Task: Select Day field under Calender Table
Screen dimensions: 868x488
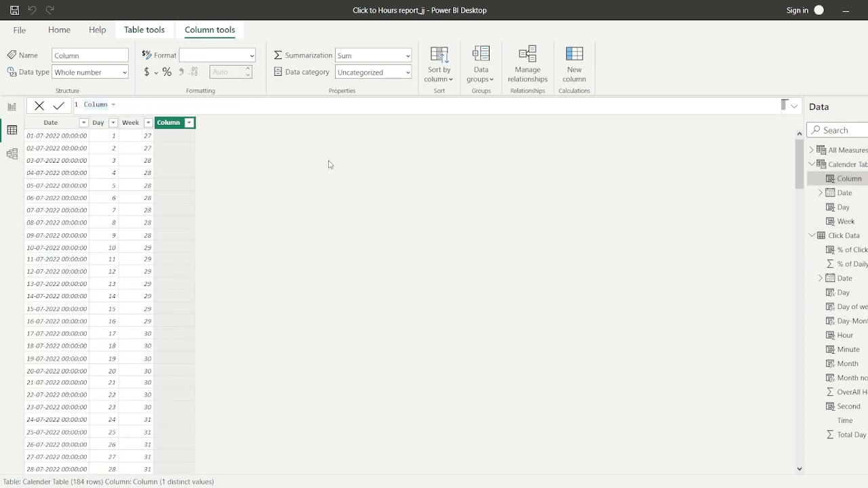Action: click(843, 207)
